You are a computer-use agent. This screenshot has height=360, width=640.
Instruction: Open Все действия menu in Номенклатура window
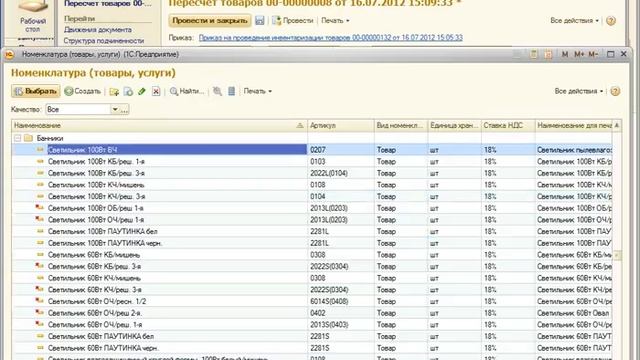578,91
